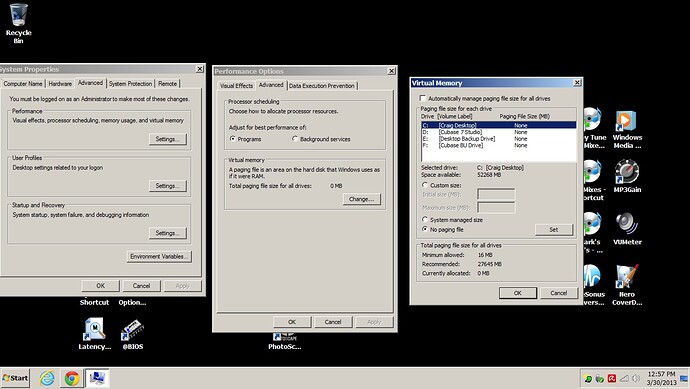Screen dimensions: 690x389
Task: Click the System control panel taskbar icon
Action: (97, 378)
